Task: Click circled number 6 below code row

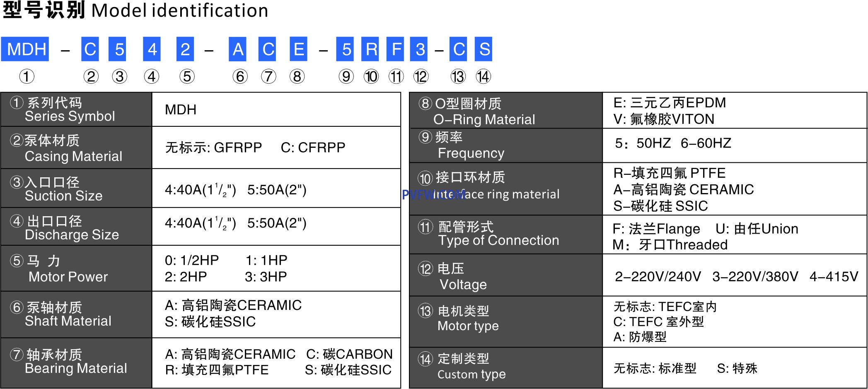Action: click(240, 77)
